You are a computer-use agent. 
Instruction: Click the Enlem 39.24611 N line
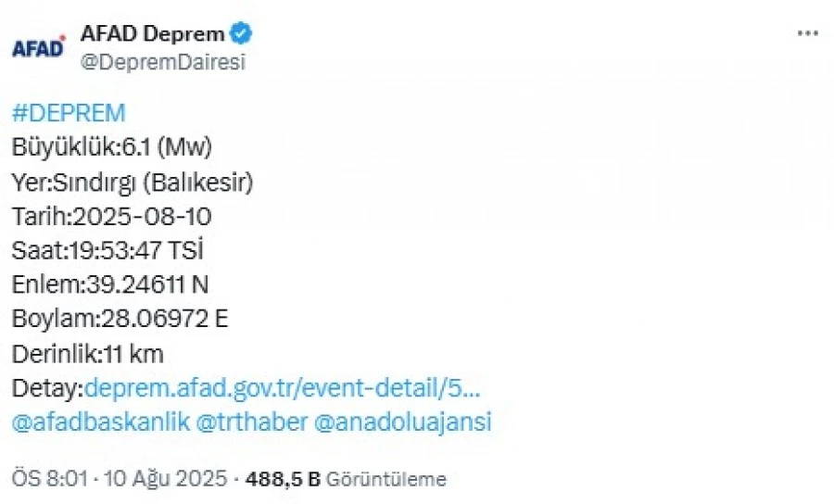pos(118,285)
